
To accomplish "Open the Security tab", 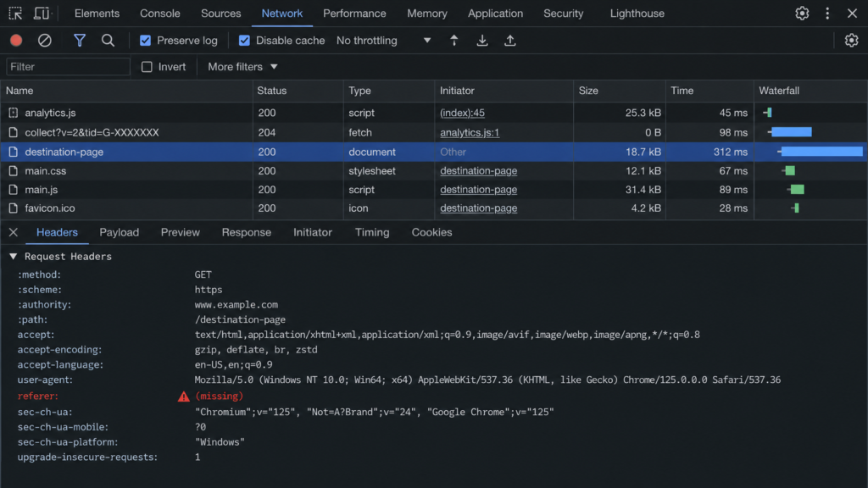I will click(x=563, y=14).
